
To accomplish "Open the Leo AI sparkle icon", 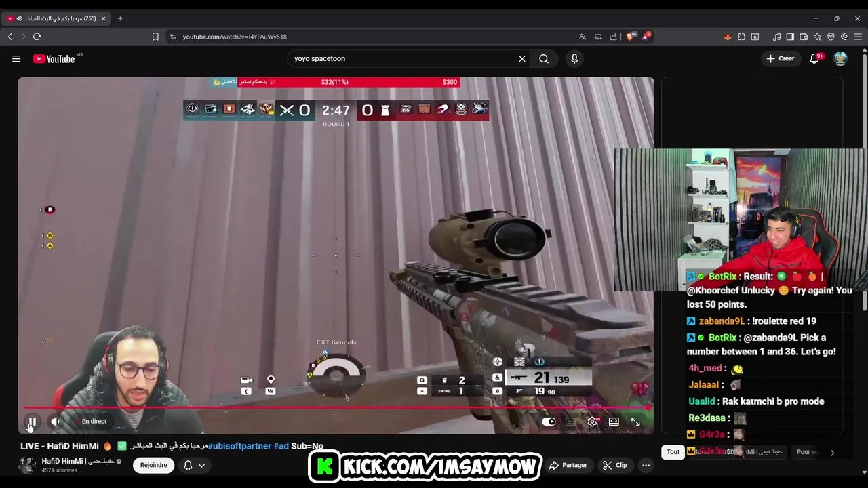I will tap(817, 37).
